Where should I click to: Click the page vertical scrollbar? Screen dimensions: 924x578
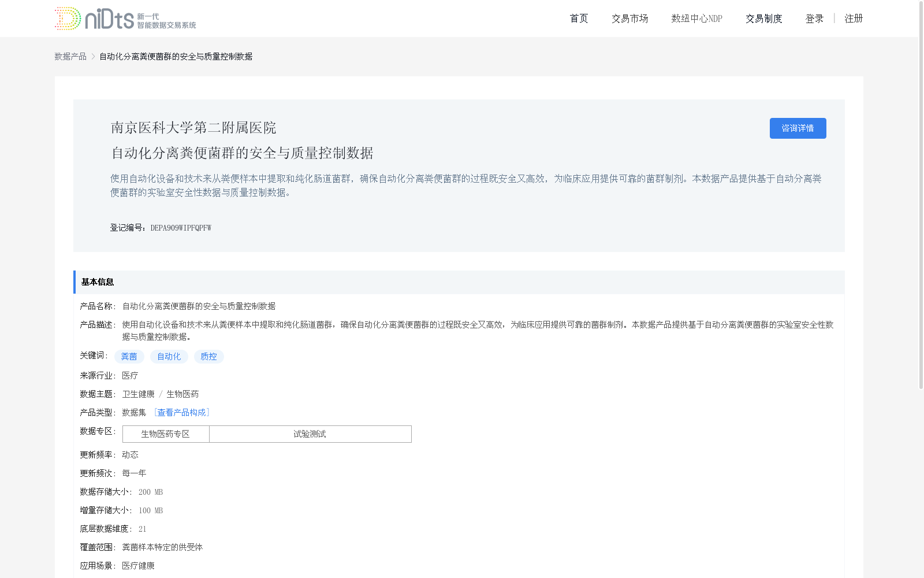tap(921, 195)
